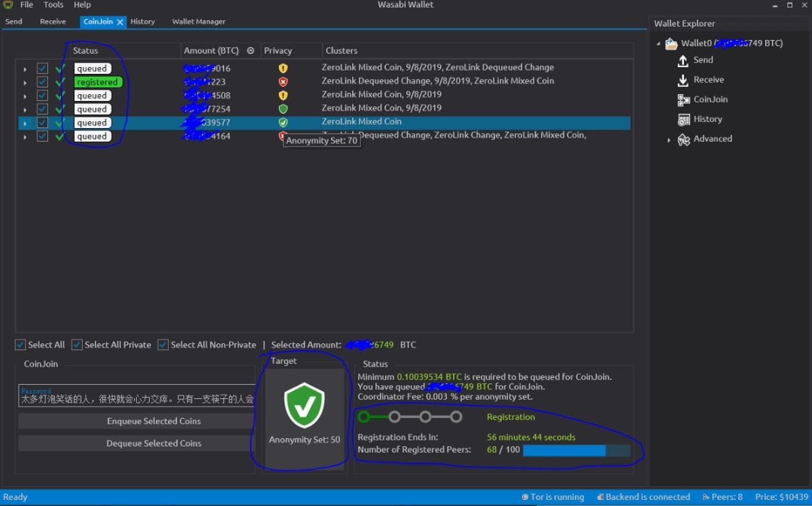812x506 pixels.
Task: Click the Wallet0 folder icon
Action: [671, 44]
